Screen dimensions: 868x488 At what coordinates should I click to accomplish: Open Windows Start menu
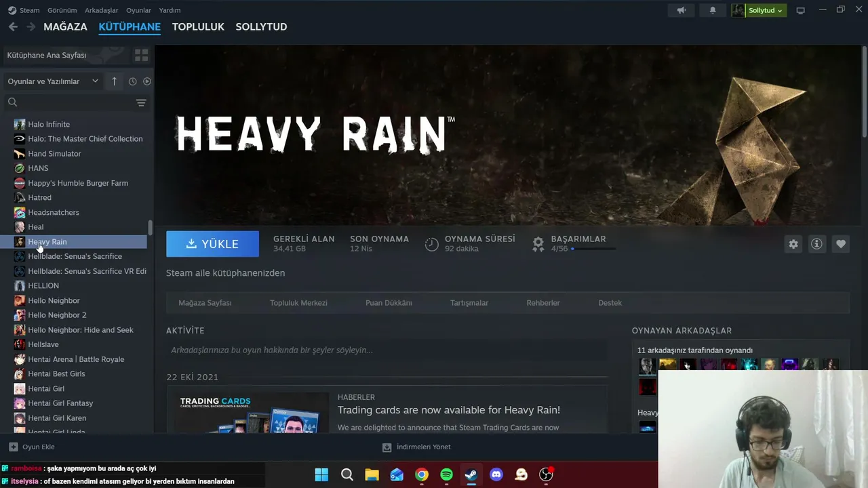pyautogui.click(x=321, y=474)
